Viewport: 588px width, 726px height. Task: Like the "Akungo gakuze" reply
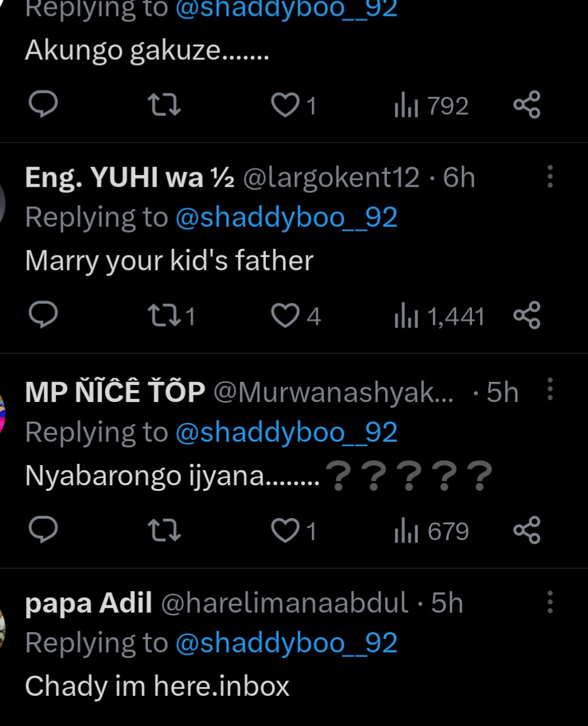(284, 105)
